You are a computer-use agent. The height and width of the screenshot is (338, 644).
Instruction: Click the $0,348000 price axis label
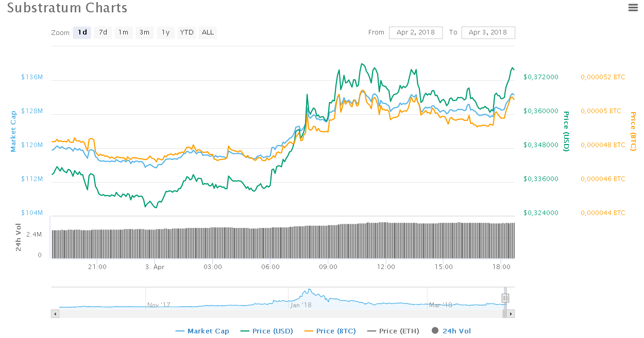(540, 145)
